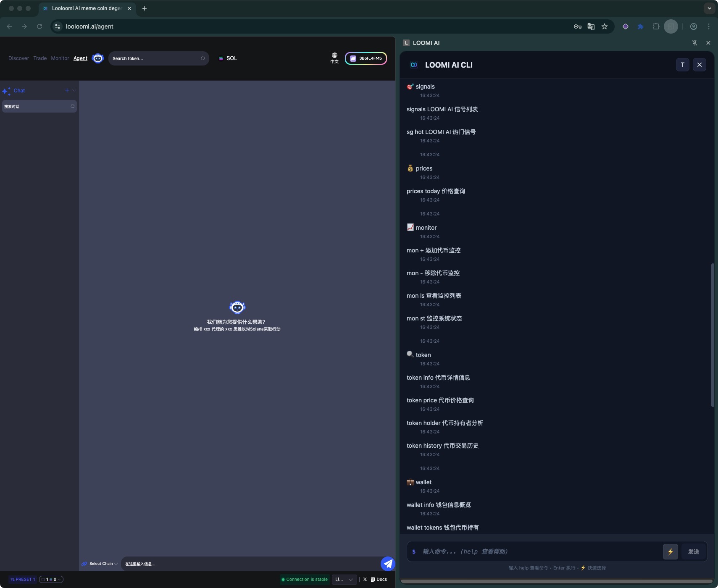The width and height of the screenshot is (718, 588).
Task: Toggle the pin on the LOOMI AI panel
Action: pyautogui.click(x=694, y=42)
